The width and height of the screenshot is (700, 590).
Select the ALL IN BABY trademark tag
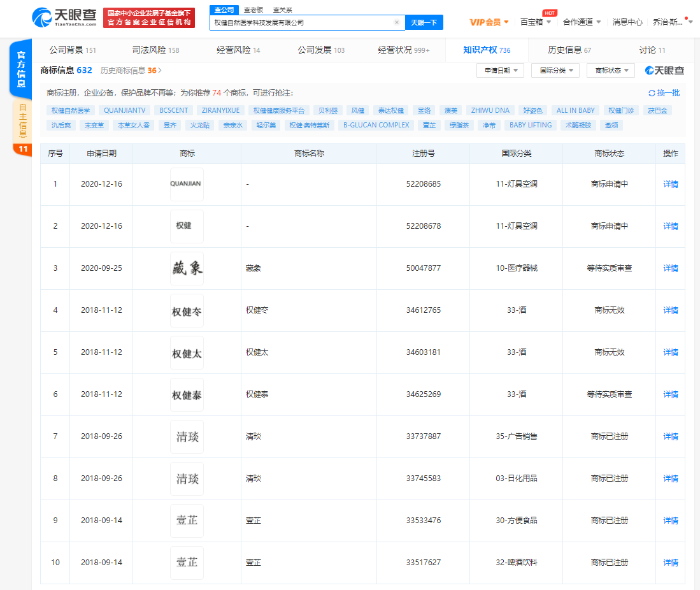[575, 110]
